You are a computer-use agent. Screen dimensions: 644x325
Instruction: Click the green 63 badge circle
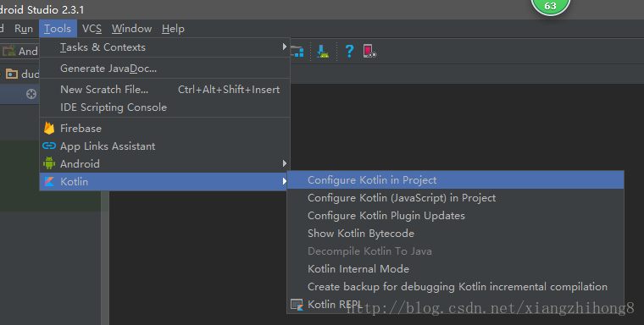[x=550, y=5]
